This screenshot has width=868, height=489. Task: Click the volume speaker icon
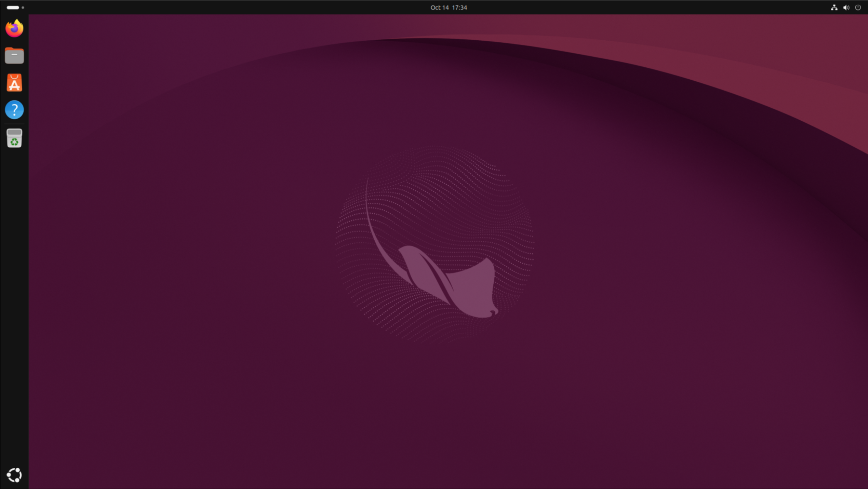846,7
